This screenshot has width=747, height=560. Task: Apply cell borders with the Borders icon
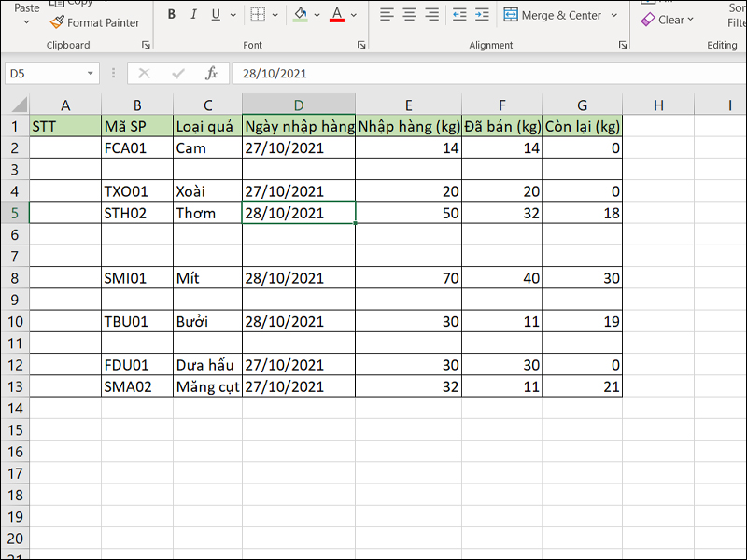258,15
